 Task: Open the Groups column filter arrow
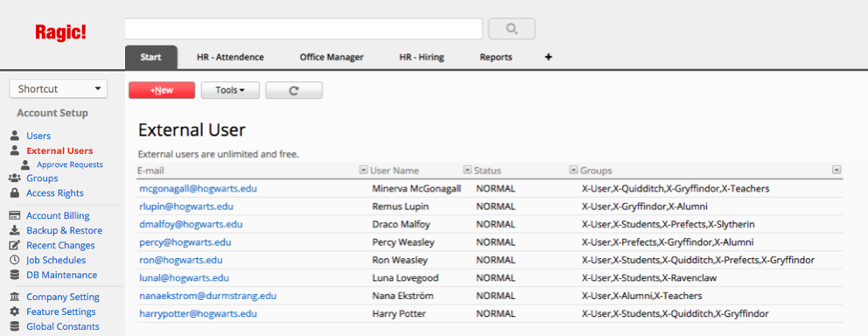tap(837, 170)
